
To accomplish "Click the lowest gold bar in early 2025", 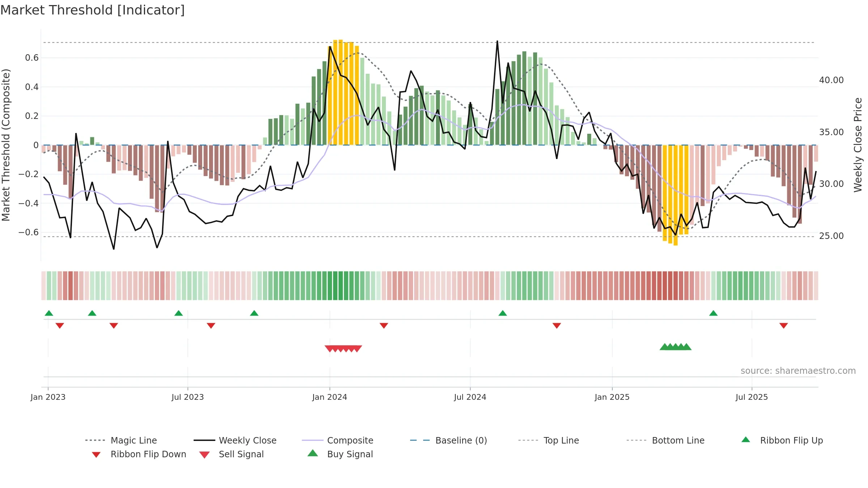I will [x=676, y=195].
